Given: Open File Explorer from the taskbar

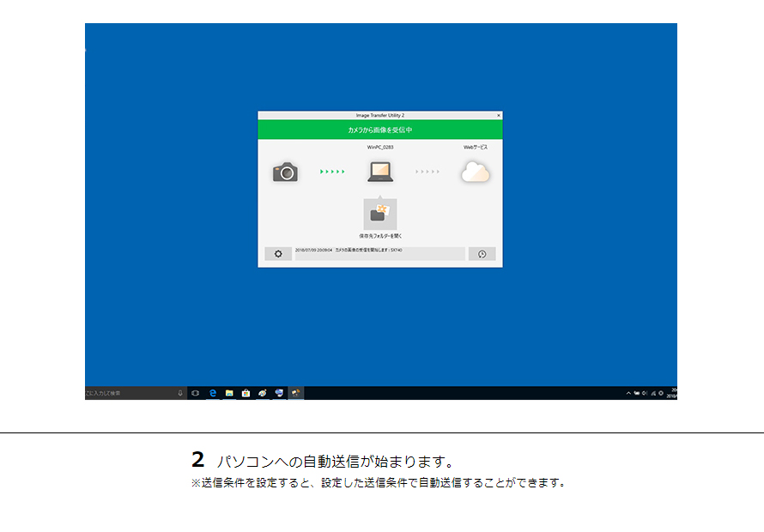Looking at the screenshot, I should tap(229, 393).
